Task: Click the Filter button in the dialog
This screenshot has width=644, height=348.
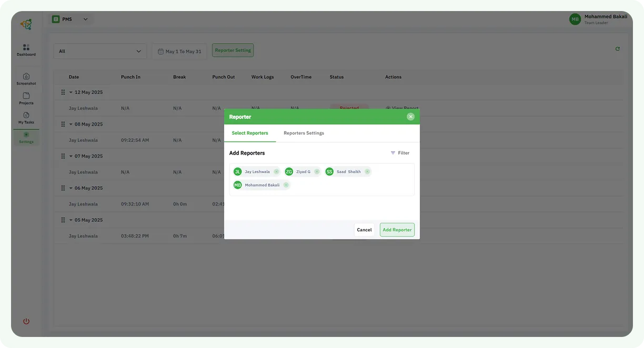Action: [x=400, y=153]
